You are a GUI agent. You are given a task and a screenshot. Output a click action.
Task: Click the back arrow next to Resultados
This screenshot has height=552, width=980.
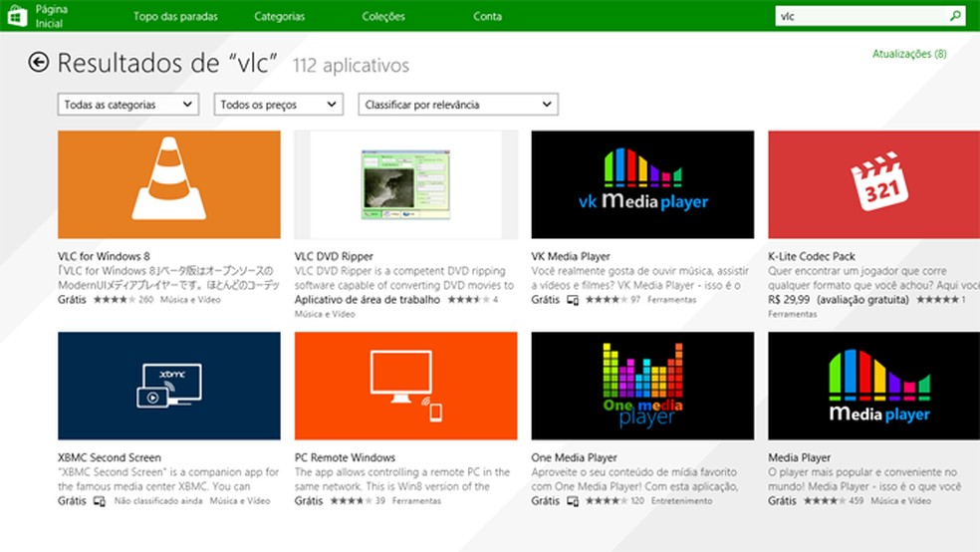(x=38, y=62)
